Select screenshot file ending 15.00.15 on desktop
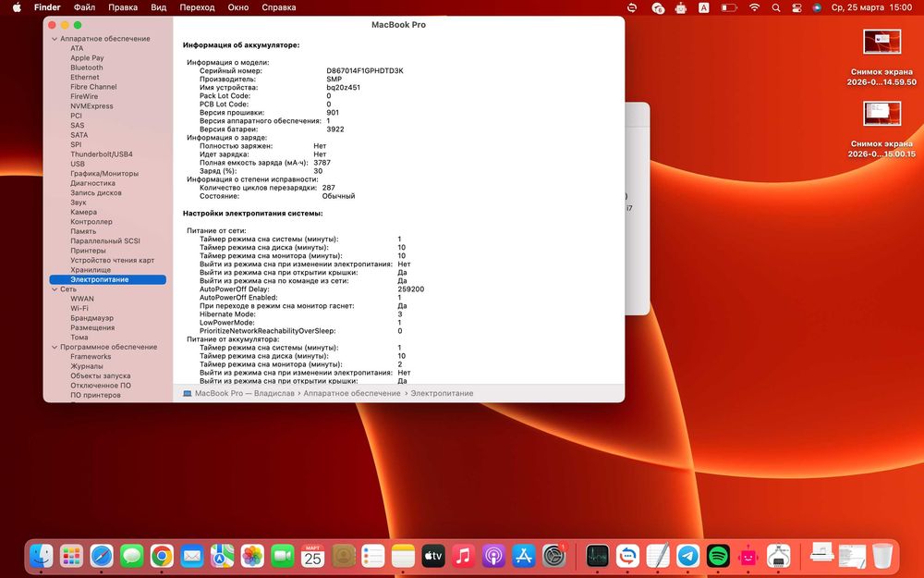This screenshot has height=578, width=924. point(881,129)
